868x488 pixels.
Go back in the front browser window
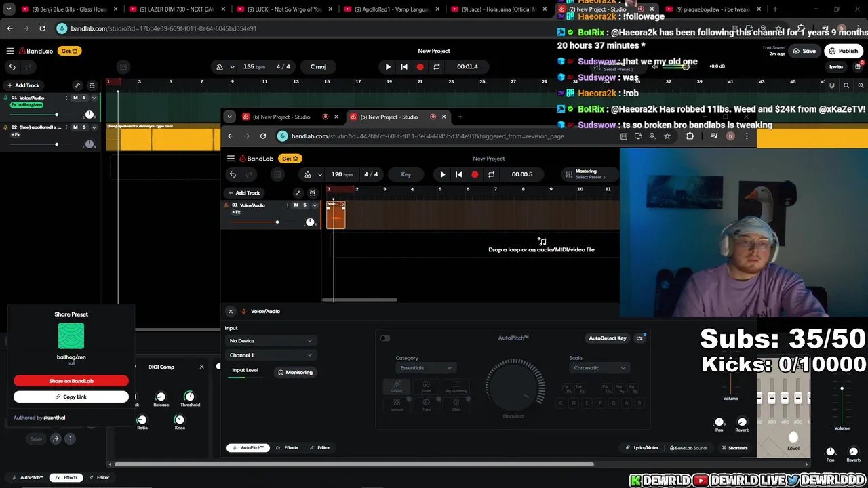point(231,136)
